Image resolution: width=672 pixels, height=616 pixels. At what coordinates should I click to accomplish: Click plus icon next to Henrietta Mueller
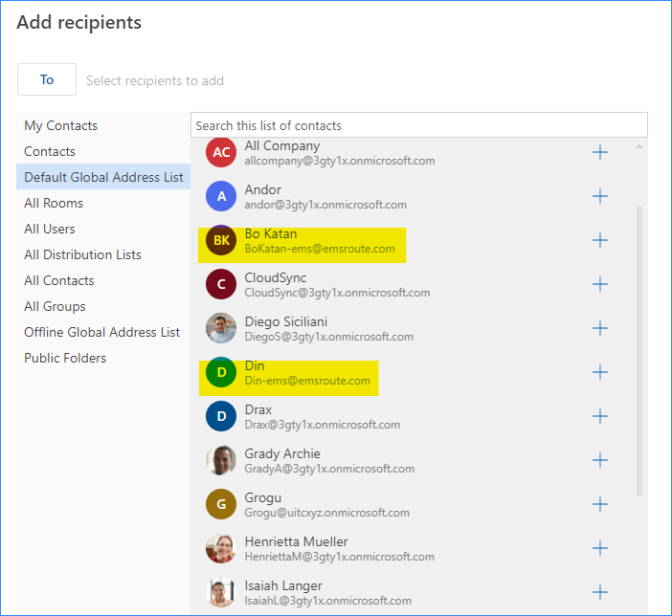(x=600, y=548)
